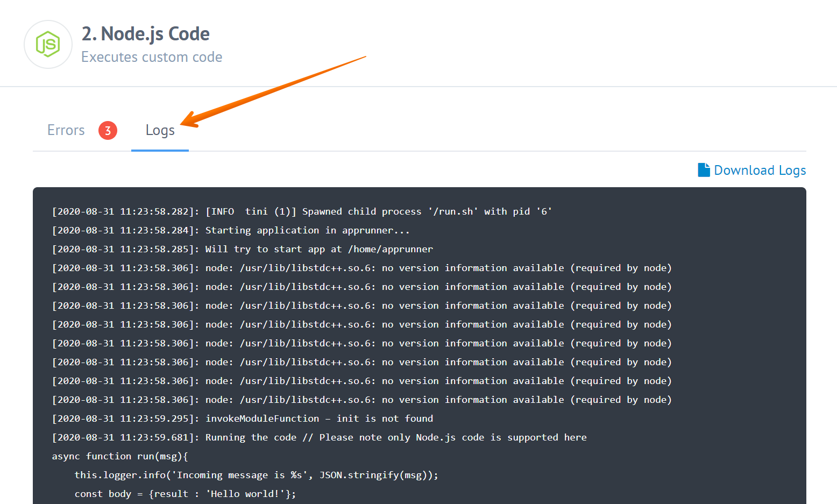The width and height of the screenshot is (837, 504).
Task: Click the red error count badge
Action: 108,130
